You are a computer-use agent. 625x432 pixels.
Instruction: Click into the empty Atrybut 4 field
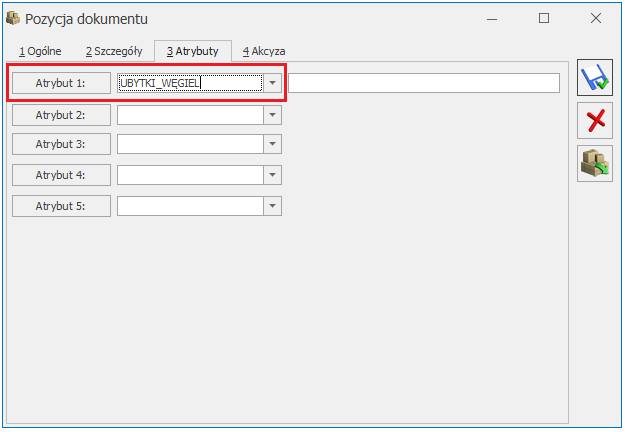point(191,175)
